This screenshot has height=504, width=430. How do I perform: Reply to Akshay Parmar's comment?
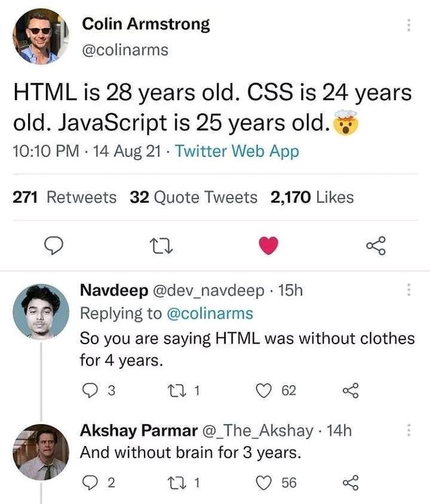tap(89, 483)
